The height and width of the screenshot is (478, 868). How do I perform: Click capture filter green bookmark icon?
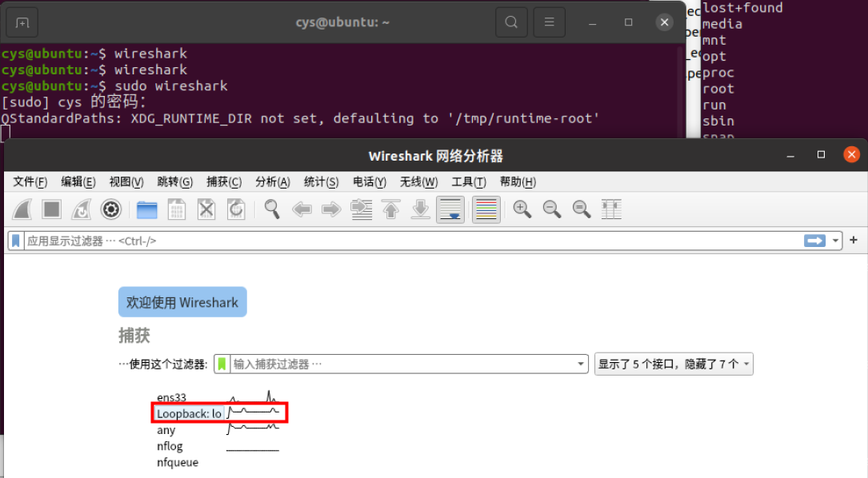click(x=222, y=364)
